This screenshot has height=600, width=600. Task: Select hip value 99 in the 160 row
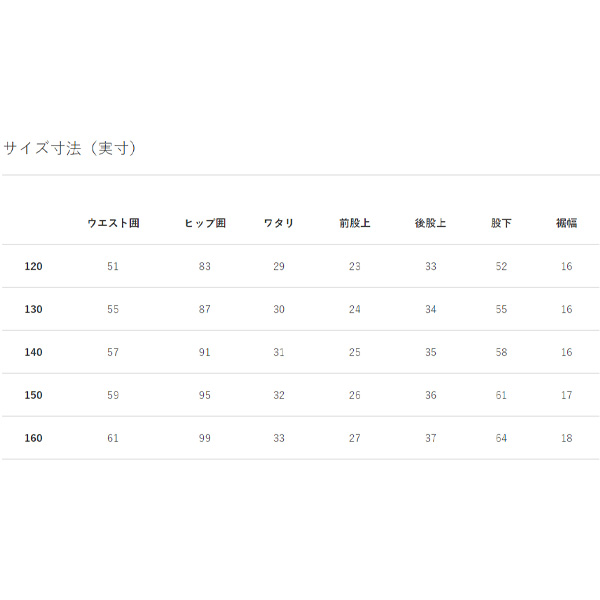coord(205,438)
